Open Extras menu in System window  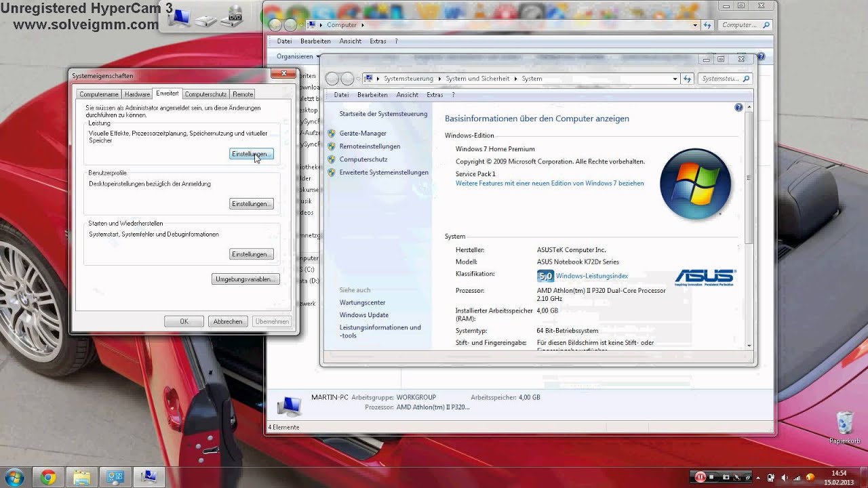[x=435, y=95]
